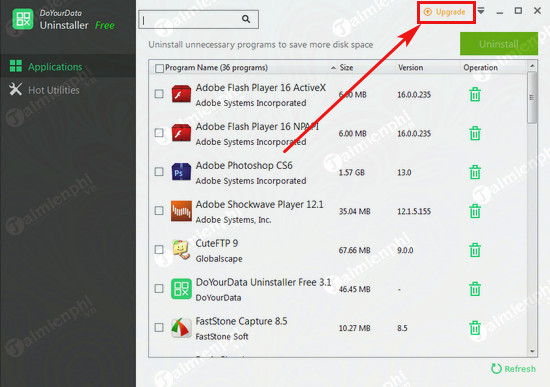Click the 'CuteFTP 9' program name
Viewport: 550px width, 387px height.
(x=217, y=243)
